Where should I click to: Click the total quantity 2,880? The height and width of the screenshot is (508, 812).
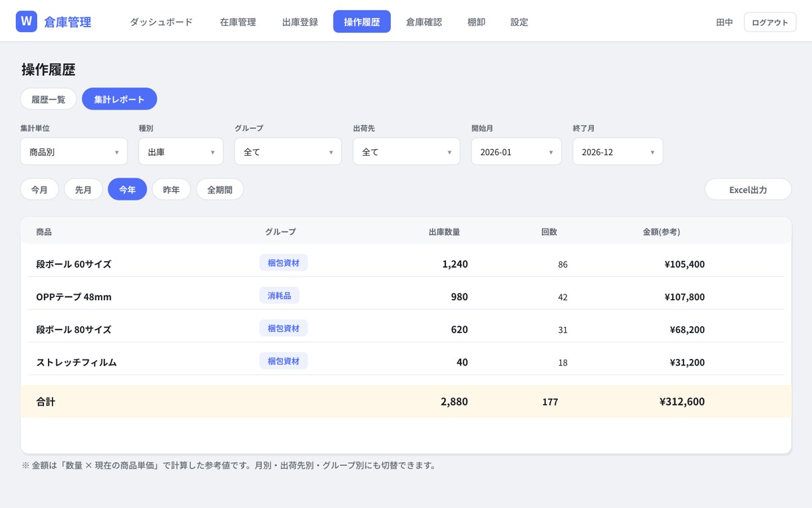tap(455, 401)
